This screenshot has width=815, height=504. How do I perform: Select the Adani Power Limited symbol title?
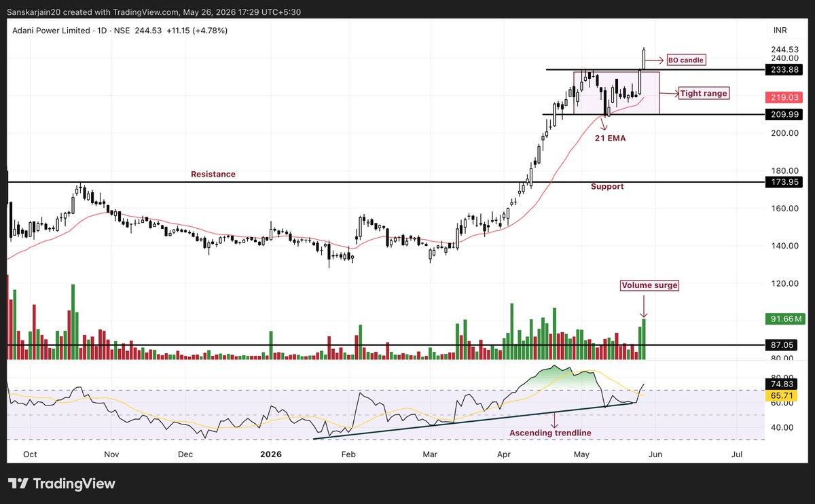pos(51,31)
